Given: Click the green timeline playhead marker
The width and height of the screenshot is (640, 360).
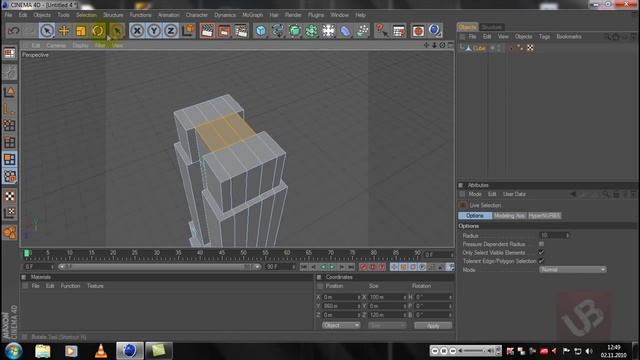Looking at the screenshot, I should pos(27,253).
